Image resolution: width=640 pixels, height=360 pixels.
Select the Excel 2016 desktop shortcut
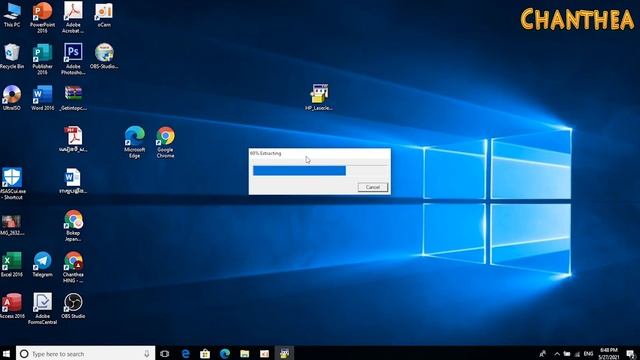point(12,264)
